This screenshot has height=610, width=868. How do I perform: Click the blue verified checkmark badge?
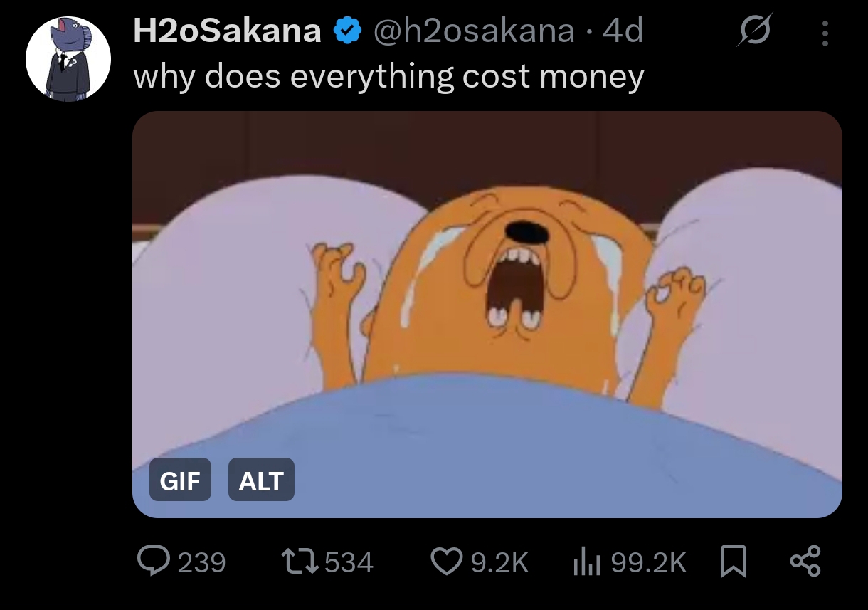pos(348,31)
